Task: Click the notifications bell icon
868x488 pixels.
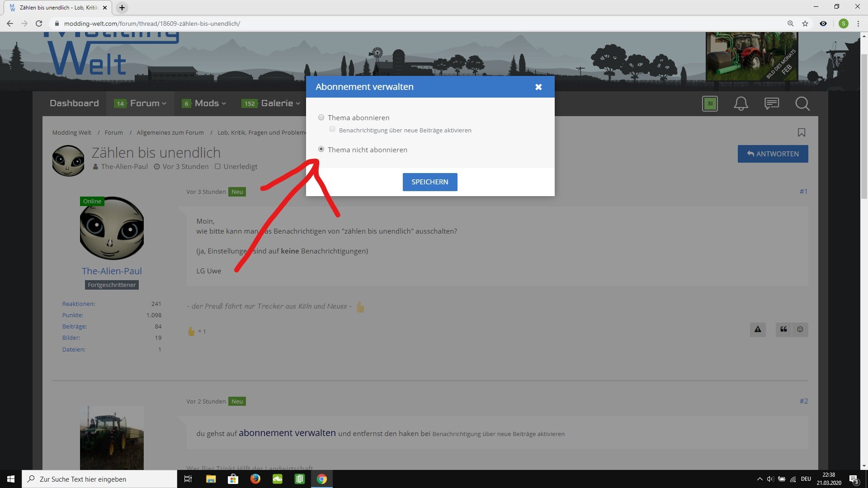Action: coord(741,103)
